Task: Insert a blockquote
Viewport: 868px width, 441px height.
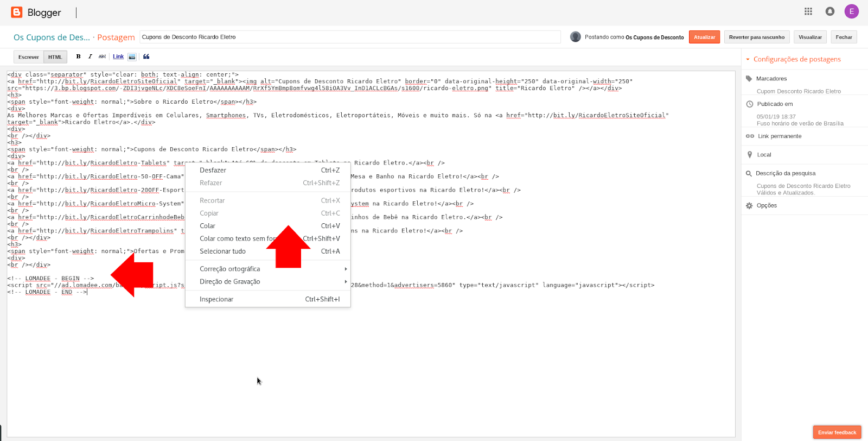Action: click(146, 56)
